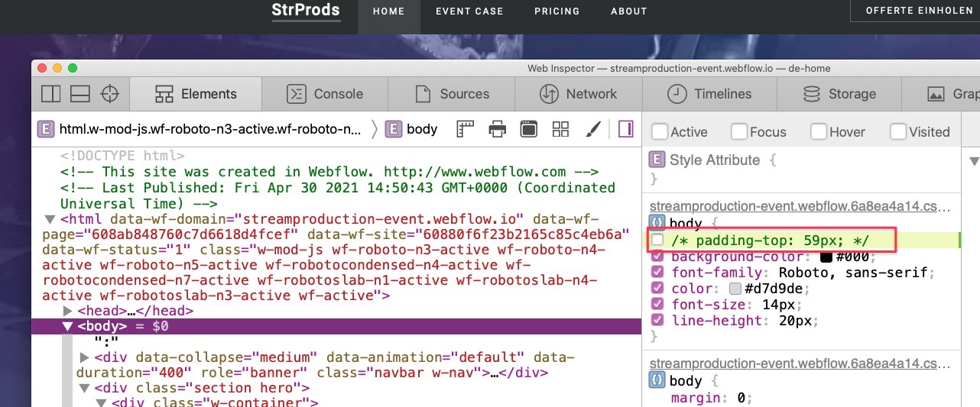Open first streamproduction-event.webflow CSS source link
Viewport: 980px width, 407px height.
pos(801,207)
